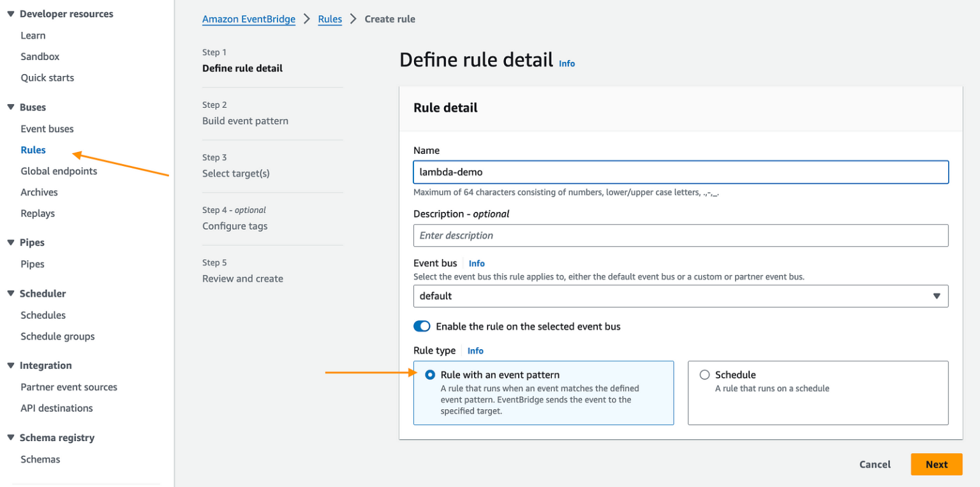Open the Rules breadcrumb link
Viewport: 980px width, 487px height.
tap(330, 19)
